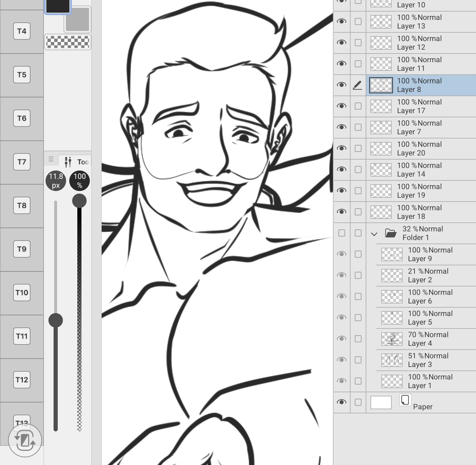Tick the Folder 1 checkbox
This screenshot has width=476, height=465.
pyautogui.click(x=358, y=233)
